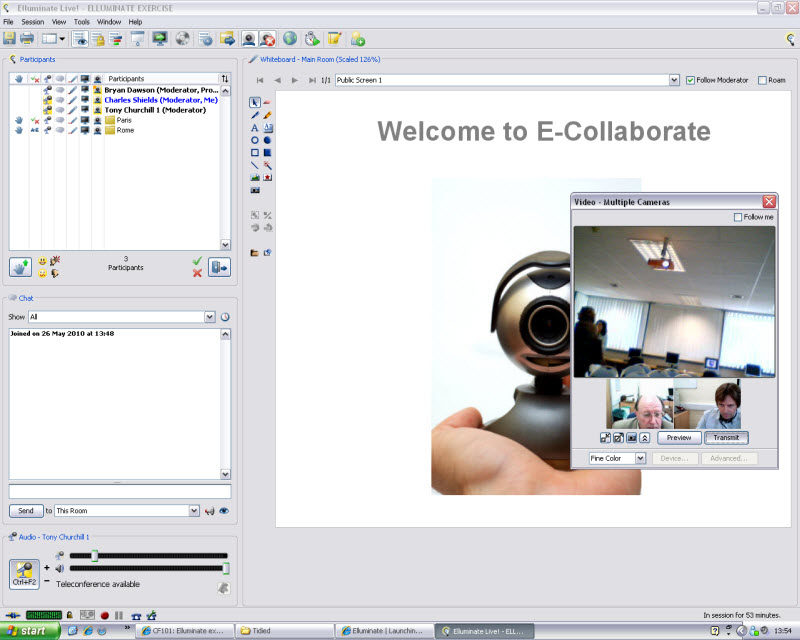Expand the Fine Color quality dropdown
The image size is (800, 640).
tap(640, 458)
